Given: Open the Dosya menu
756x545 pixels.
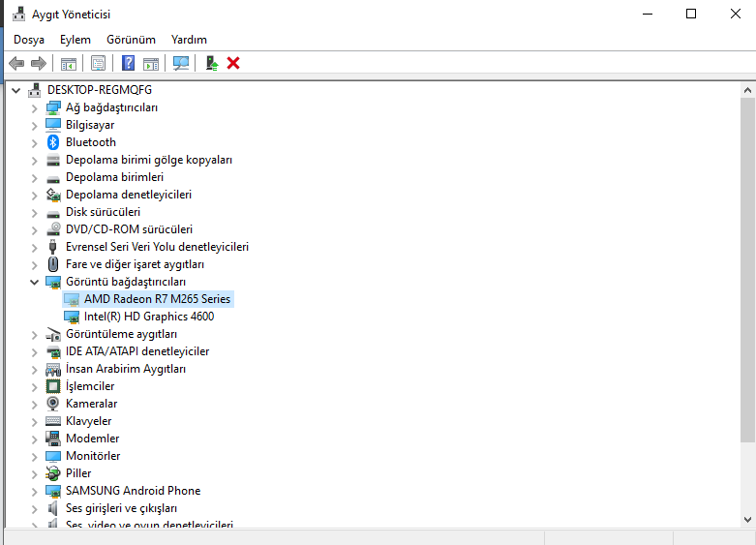Looking at the screenshot, I should click(29, 40).
